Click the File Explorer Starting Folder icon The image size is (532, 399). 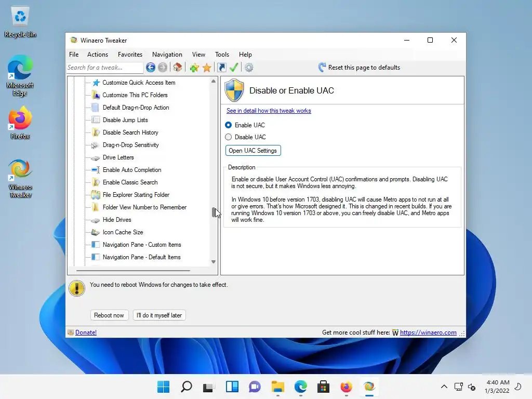(96, 195)
